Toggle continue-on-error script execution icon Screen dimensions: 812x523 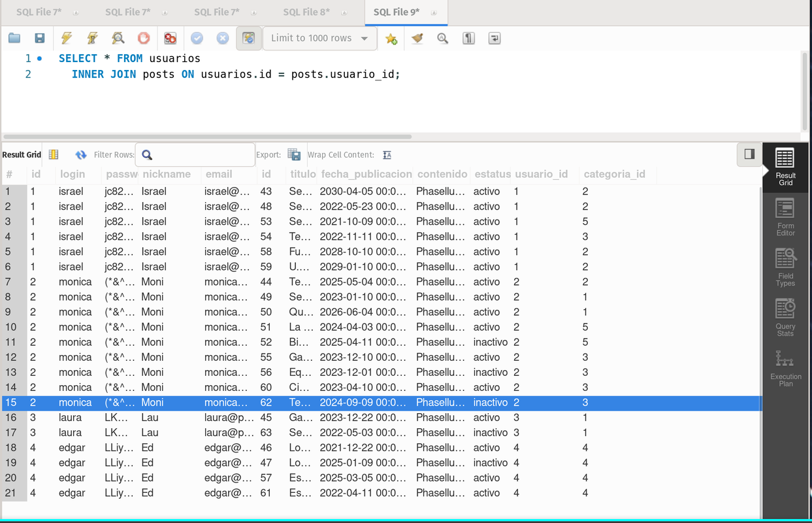170,39
